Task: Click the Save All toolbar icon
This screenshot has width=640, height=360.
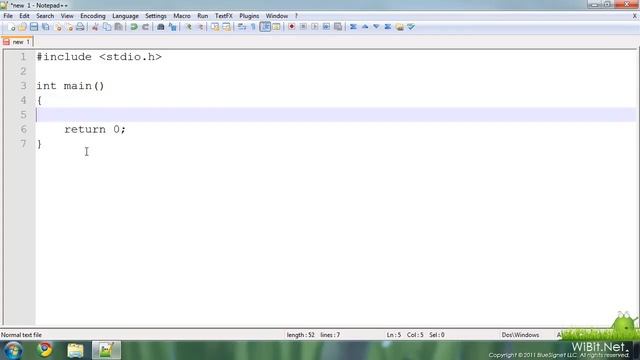Action: tap(46, 27)
